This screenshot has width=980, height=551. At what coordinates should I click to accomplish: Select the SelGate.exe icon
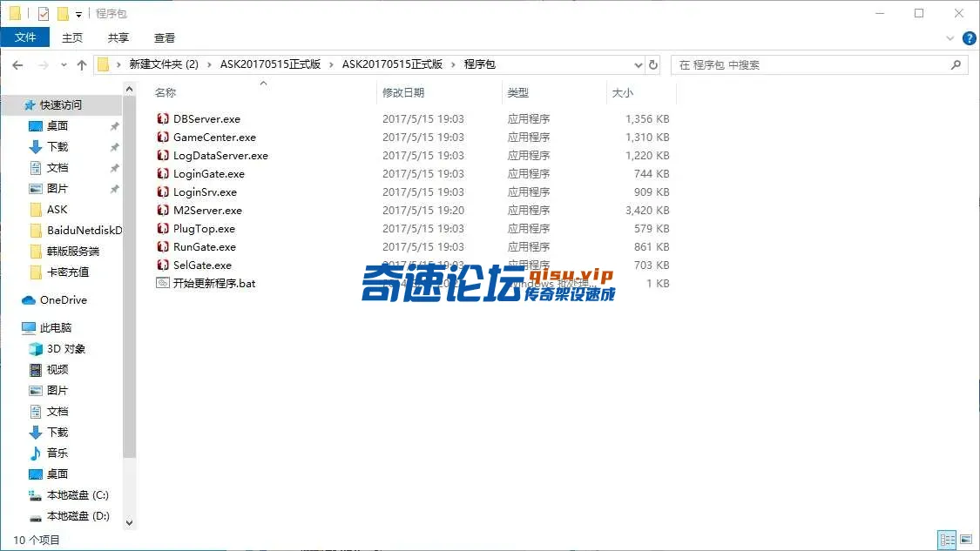pos(163,265)
